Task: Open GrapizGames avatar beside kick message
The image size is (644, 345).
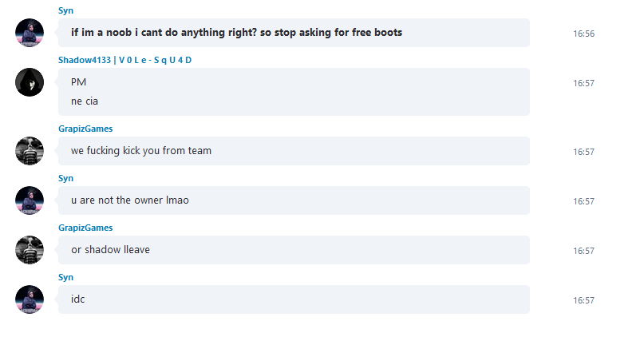Action: pyautogui.click(x=30, y=151)
